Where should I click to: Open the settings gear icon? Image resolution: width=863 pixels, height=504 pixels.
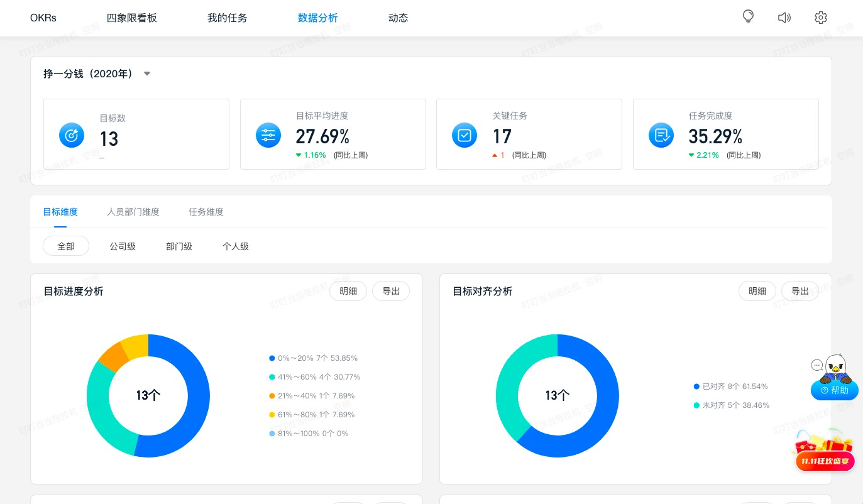click(821, 18)
